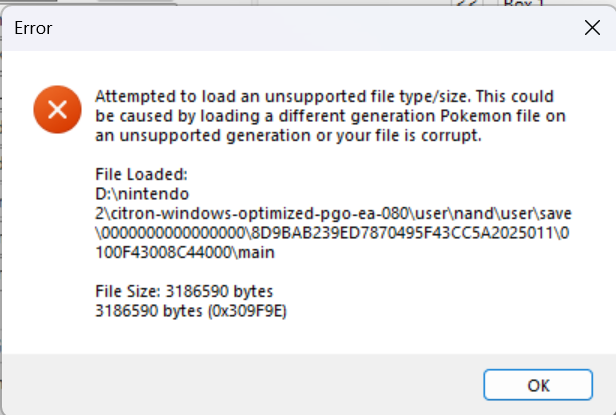Click the Error title text
Viewport: 616px width, 415px height.
(33, 29)
